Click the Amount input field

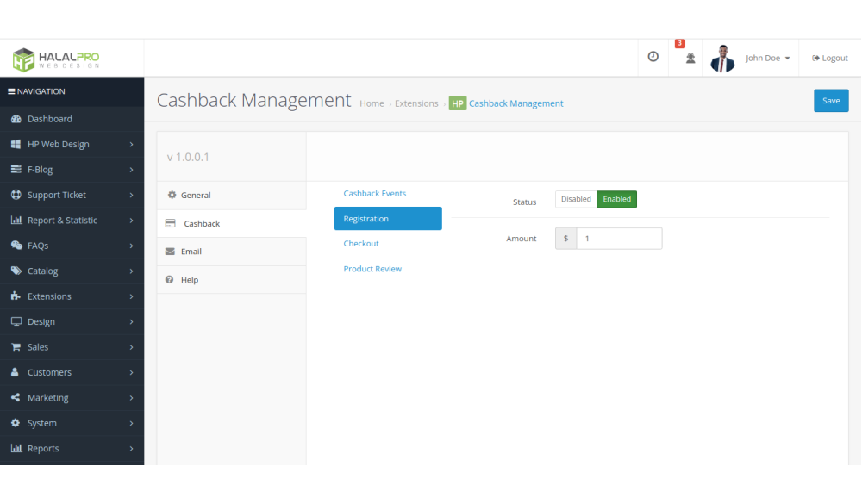(x=618, y=239)
